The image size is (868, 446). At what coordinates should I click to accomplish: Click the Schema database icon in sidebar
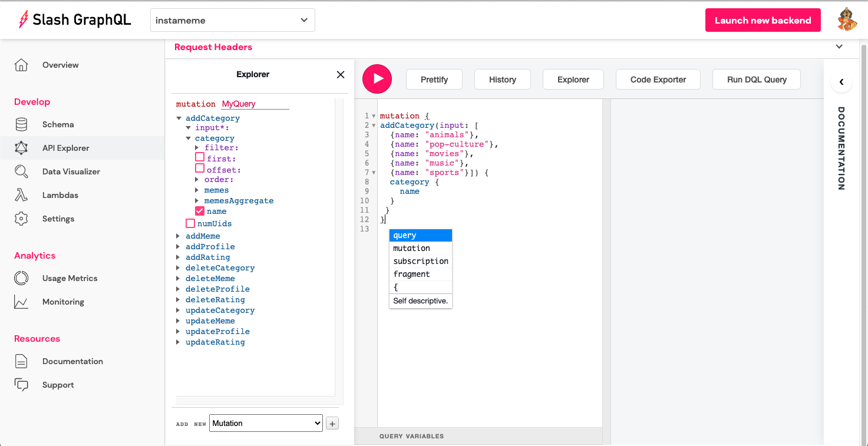pyautogui.click(x=21, y=124)
